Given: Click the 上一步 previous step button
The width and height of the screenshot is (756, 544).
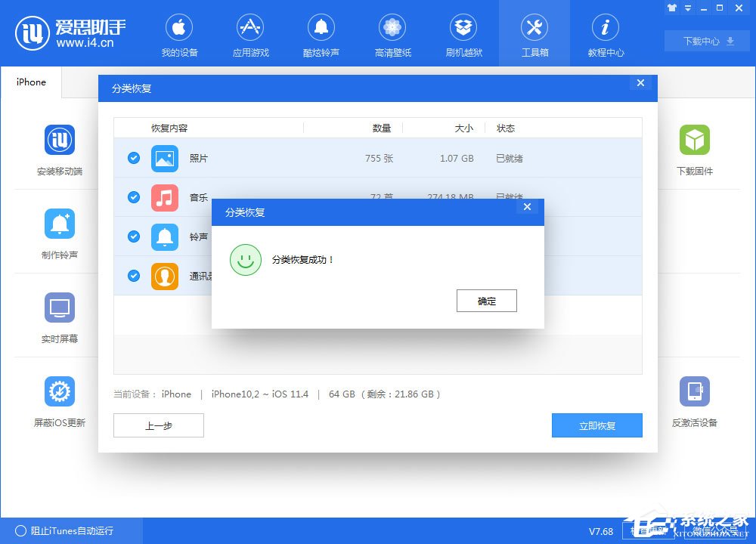Looking at the screenshot, I should [x=158, y=425].
